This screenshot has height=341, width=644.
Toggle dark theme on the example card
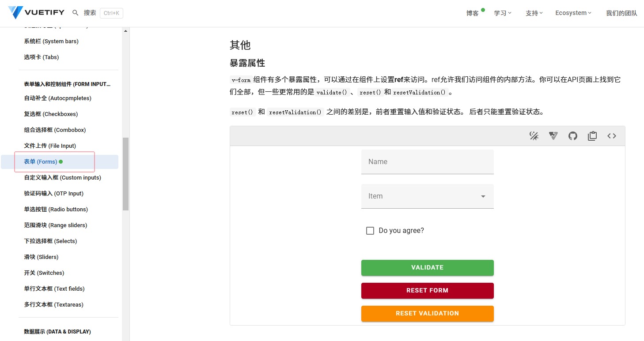[x=534, y=135]
